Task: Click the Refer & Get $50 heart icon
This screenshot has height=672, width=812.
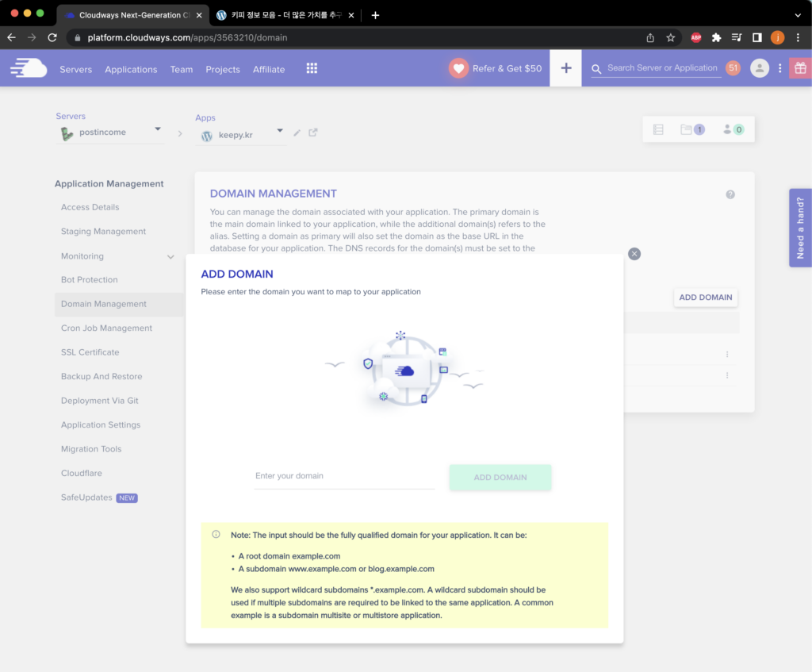Action: [x=458, y=68]
